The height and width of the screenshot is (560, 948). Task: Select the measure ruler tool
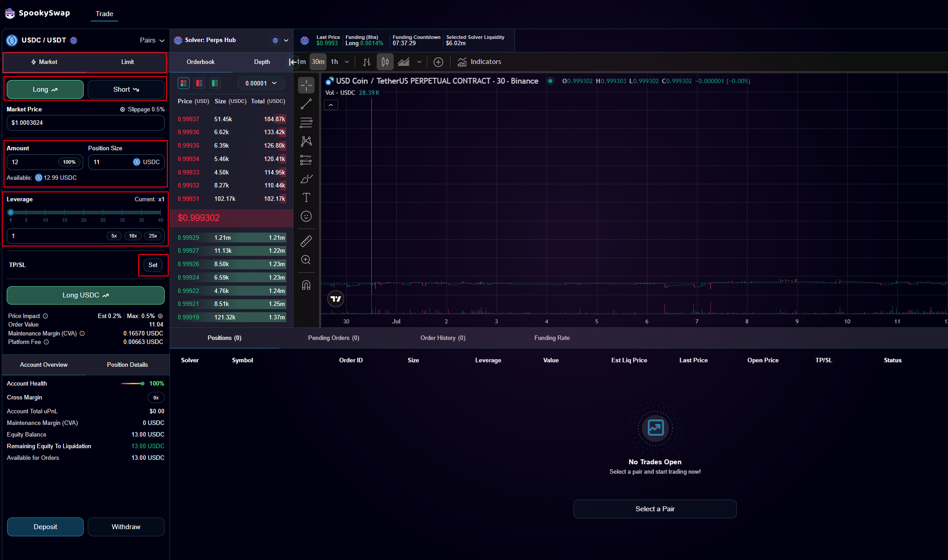pos(306,241)
